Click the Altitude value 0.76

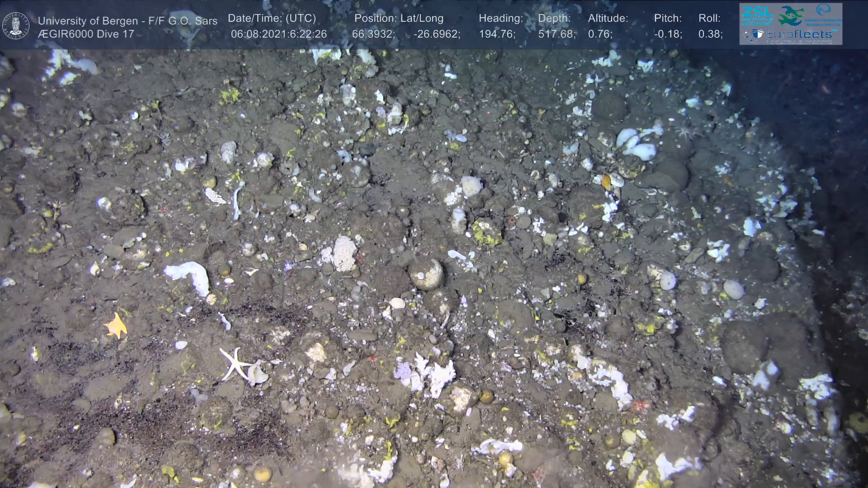600,34
